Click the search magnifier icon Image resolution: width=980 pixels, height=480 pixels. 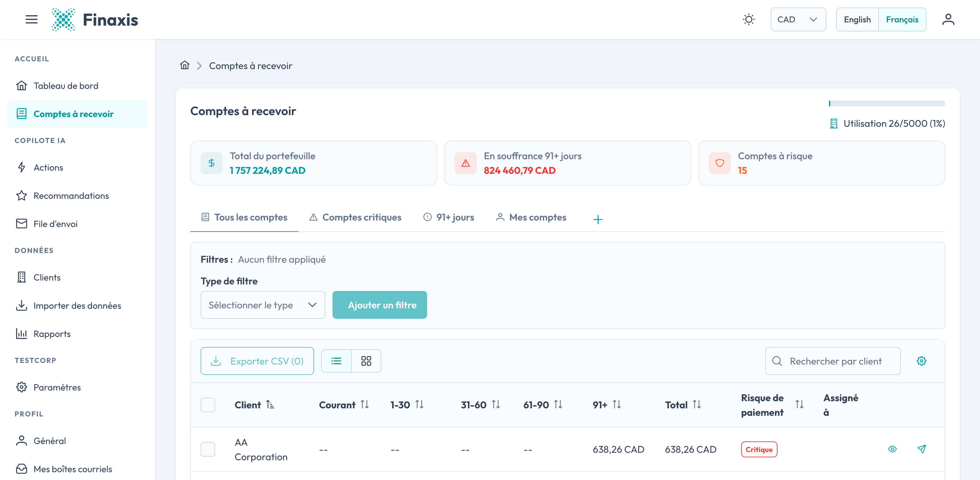[777, 360]
